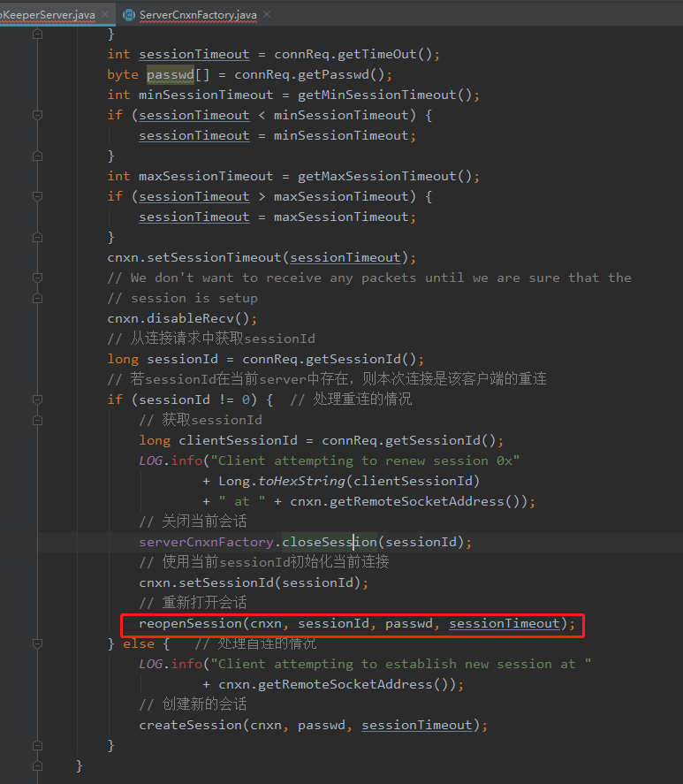The height and width of the screenshot is (784, 683).
Task: Click fold marker at topmost closing brace
Action: 37,34
